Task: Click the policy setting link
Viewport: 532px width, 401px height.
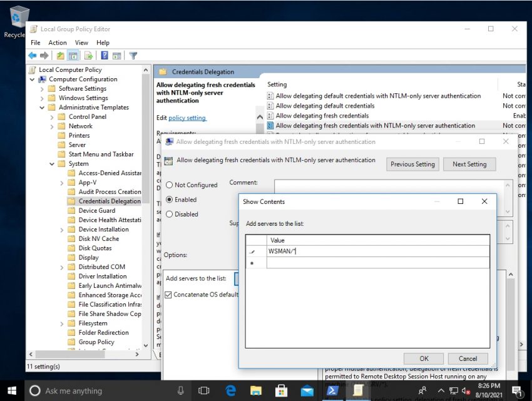Action: [x=186, y=116]
